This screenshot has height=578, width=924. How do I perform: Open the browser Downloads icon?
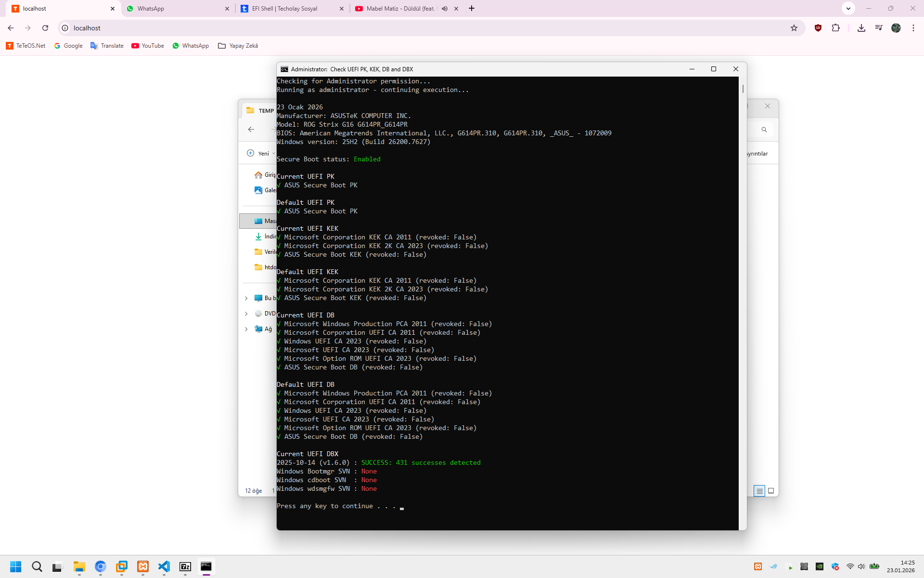click(x=861, y=28)
